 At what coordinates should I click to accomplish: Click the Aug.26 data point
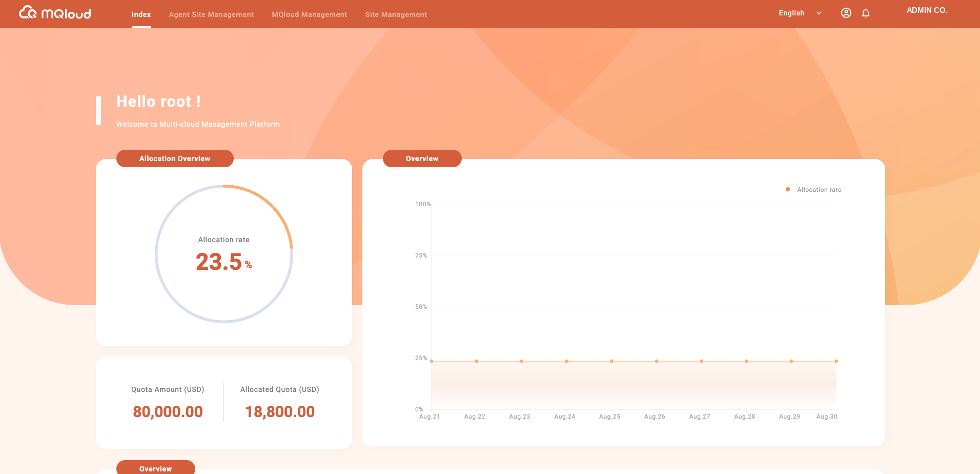[657, 361]
